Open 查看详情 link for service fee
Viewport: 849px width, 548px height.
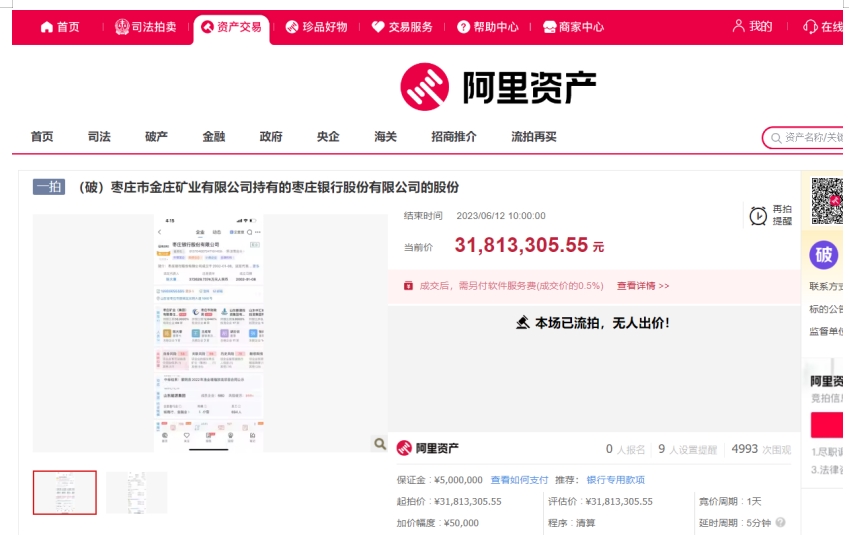[x=643, y=286]
